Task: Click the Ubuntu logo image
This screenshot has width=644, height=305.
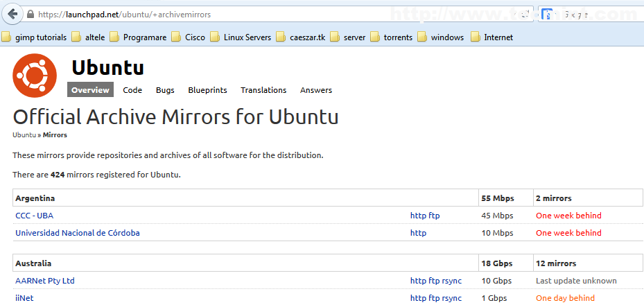Action: [35, 76]
